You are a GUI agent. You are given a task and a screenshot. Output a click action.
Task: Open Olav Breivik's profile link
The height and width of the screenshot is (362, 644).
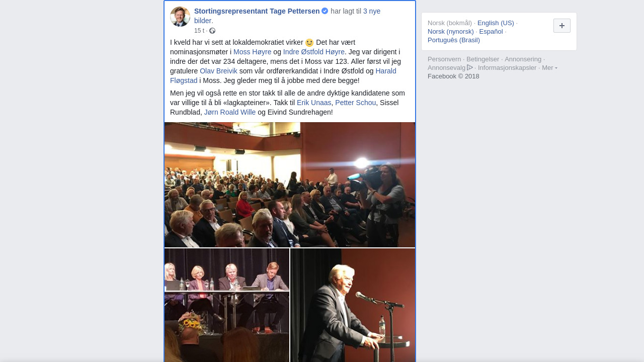coord(218,71)
